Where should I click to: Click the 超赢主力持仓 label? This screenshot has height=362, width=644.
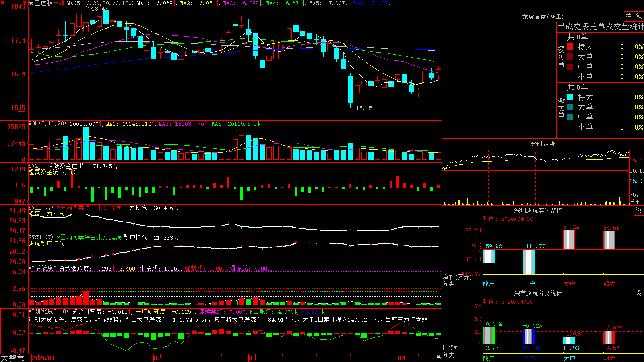coord(46,214)
